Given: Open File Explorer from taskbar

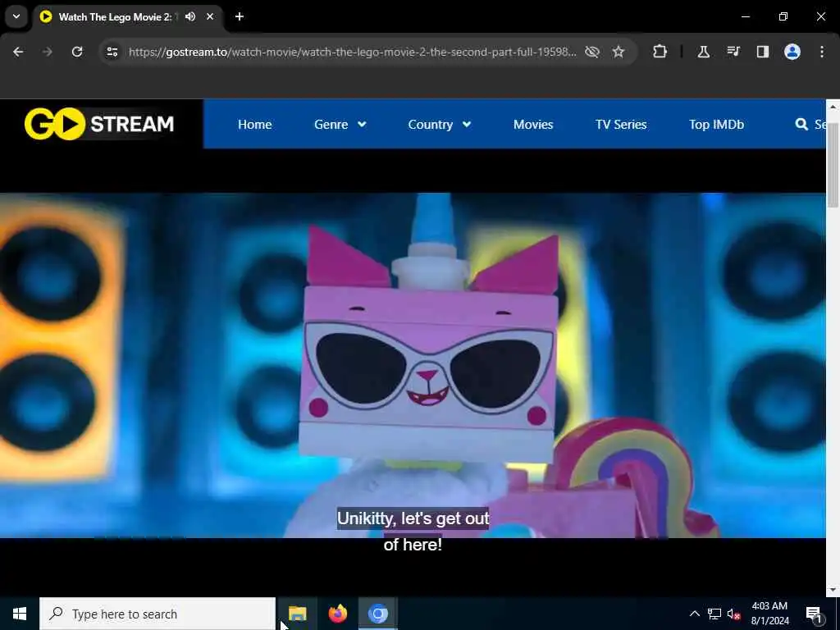Looking at the screenshot, I should [x=297, y=614].
